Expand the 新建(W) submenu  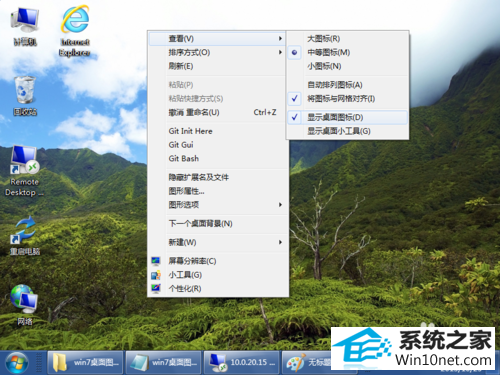(218, 242)
